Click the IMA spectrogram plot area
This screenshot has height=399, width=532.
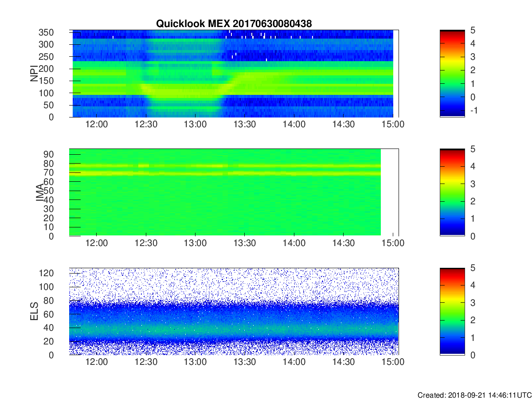pos(234,192)
